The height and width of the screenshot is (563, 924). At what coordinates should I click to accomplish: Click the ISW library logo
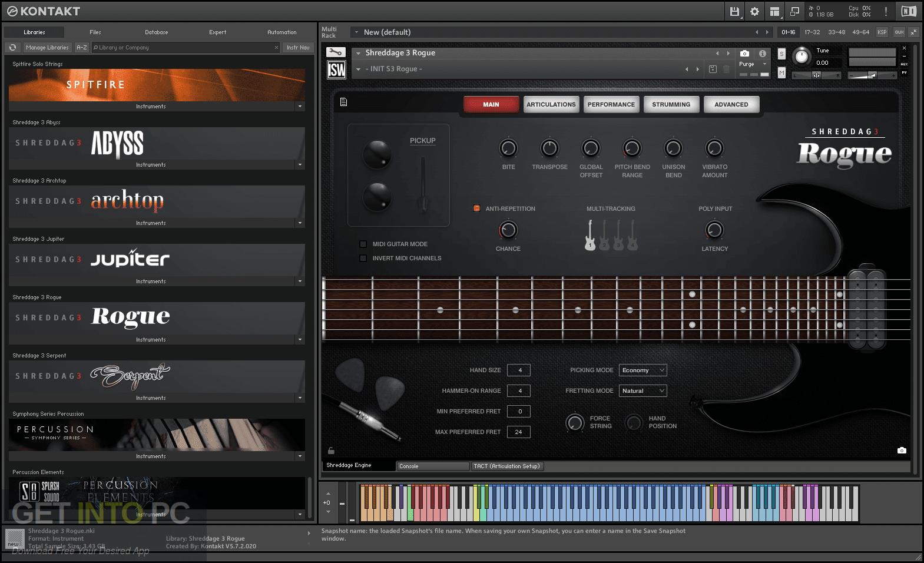point(336,71)
